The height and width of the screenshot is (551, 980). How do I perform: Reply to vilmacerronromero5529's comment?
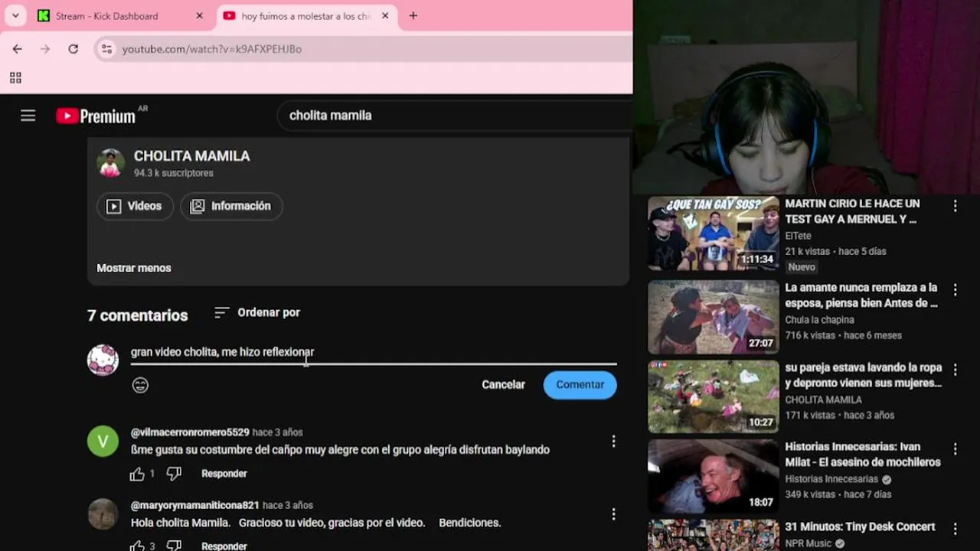(x=224, y=474)
